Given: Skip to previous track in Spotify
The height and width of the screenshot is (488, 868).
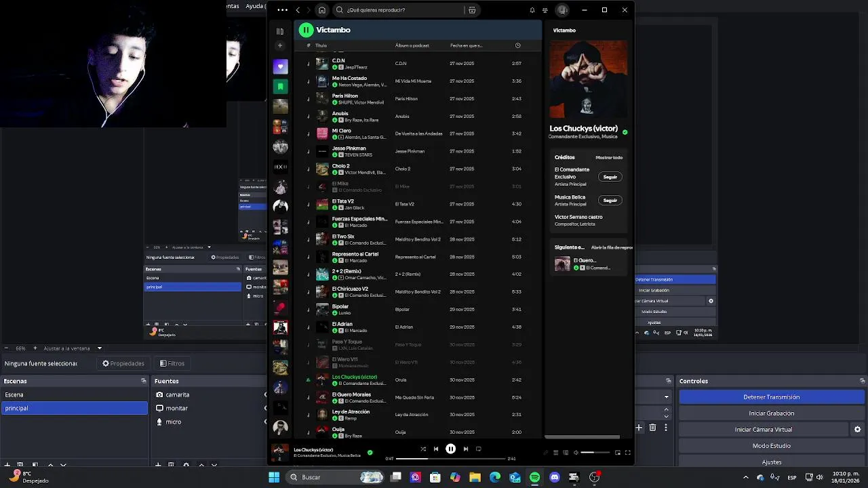Looking at the screenshot, I should coord(436,449).
